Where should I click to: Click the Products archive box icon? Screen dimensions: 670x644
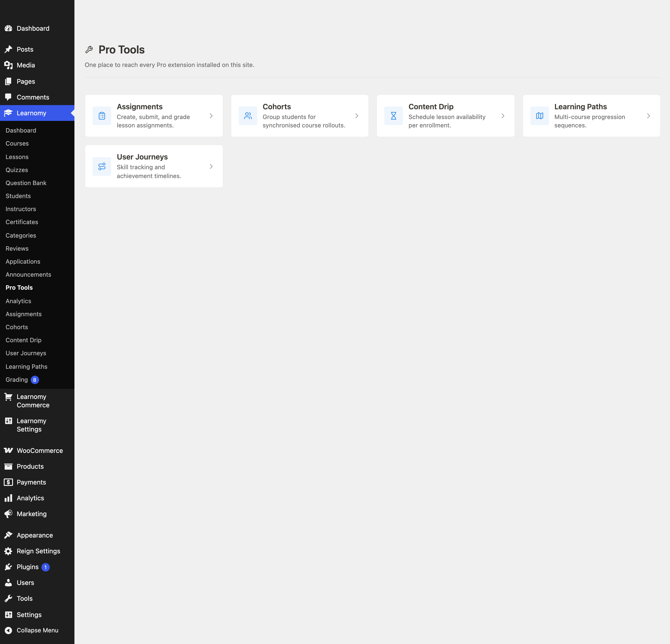pyautogui.click(x=8, y=466)
